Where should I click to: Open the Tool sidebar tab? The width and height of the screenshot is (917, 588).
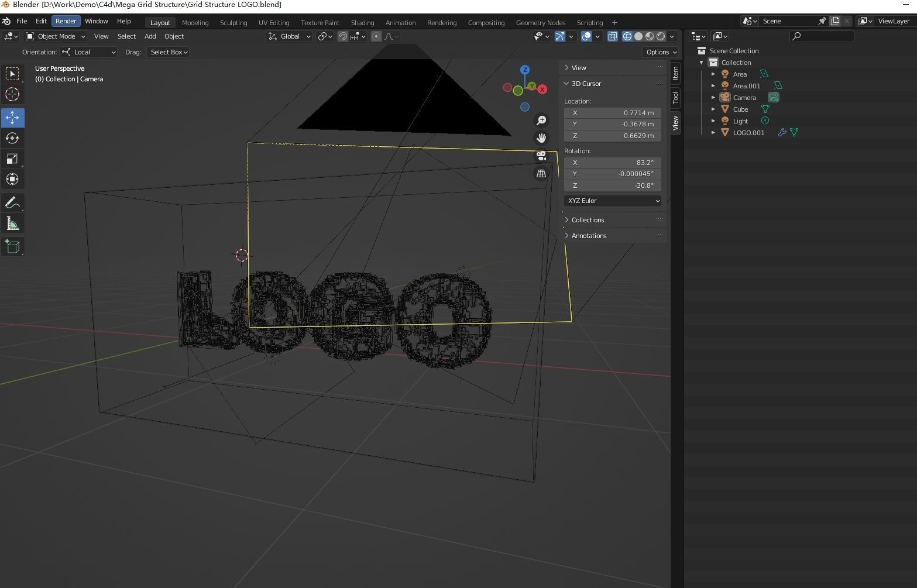tap(675, 97)
